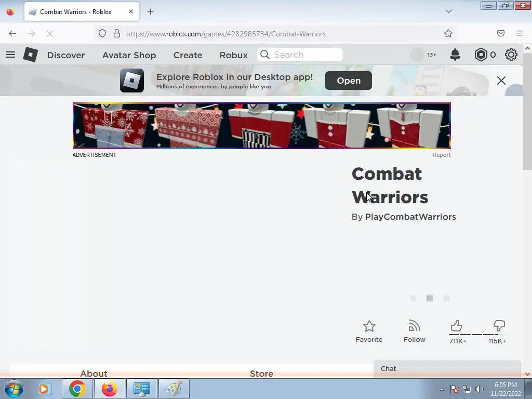This screenshot has height=399, width=532.
Task: Click the Firefox back arrow
Action: tap(12, 34)
